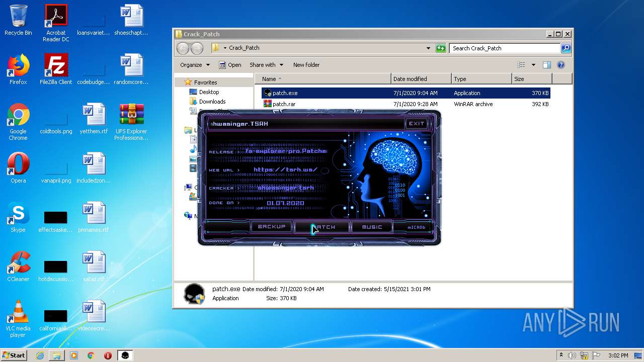The width and height of the screenshot is (644, 362).
Task: Click the WinRAR icon of patch.rar
Action: (x=268, y=104)
